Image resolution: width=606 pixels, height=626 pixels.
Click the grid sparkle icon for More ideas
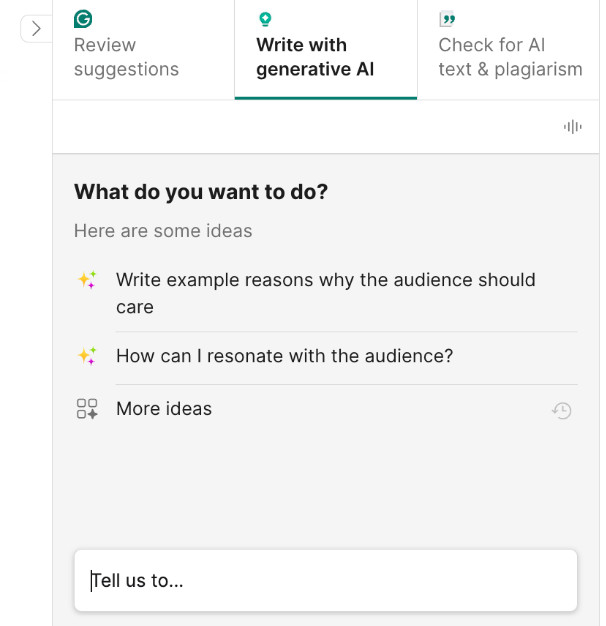pos(87,409)
